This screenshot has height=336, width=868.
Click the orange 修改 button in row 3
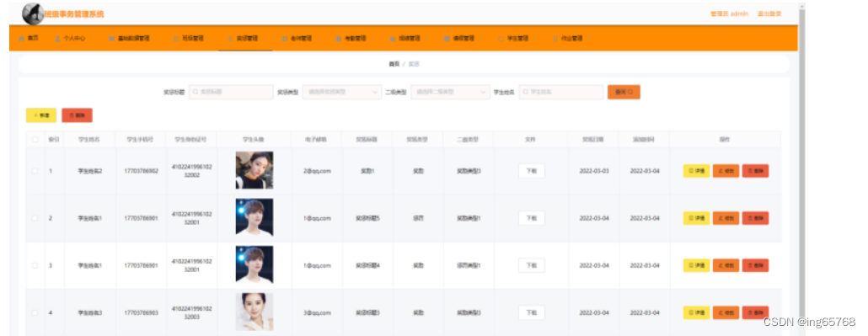(726, 266)
